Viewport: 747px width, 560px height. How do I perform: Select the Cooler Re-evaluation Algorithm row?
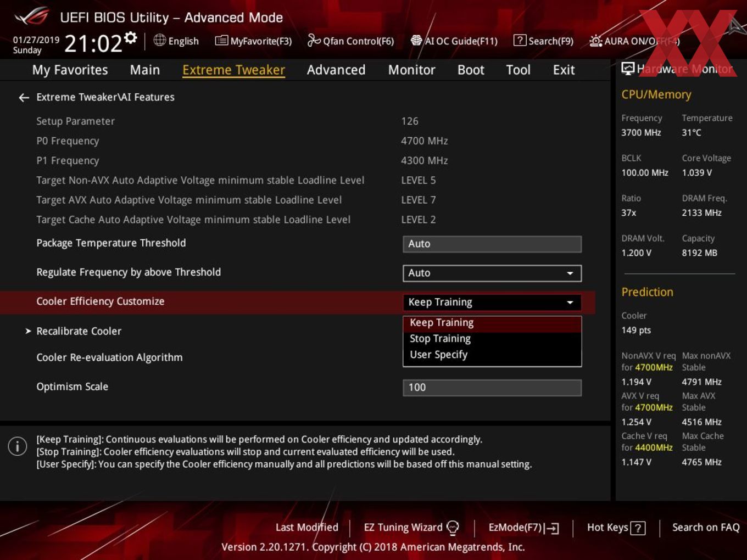point(109,357)
